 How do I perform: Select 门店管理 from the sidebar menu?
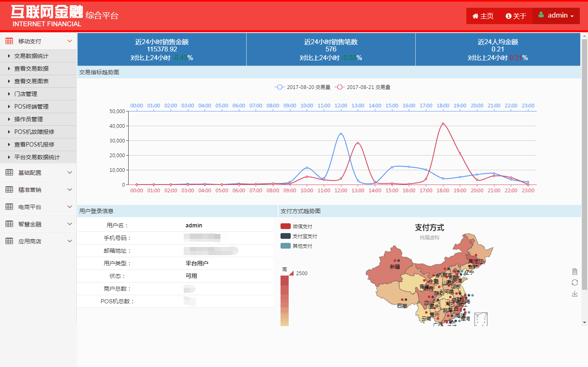point(26,94)
